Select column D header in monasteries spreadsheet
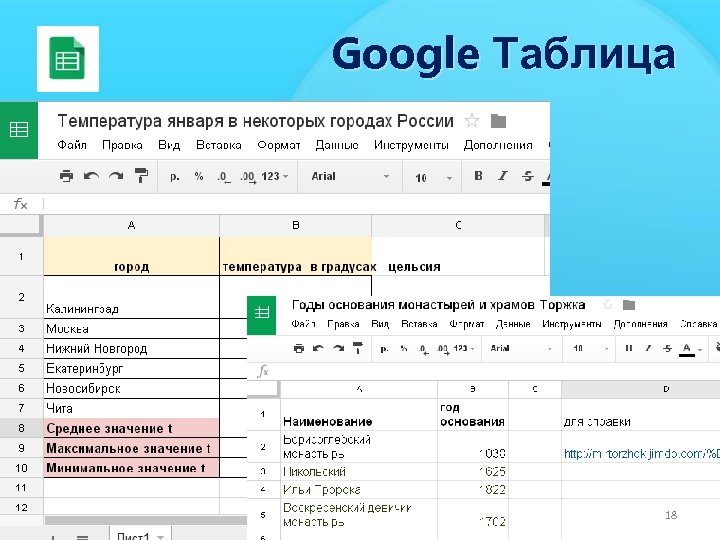 (641, 389)
